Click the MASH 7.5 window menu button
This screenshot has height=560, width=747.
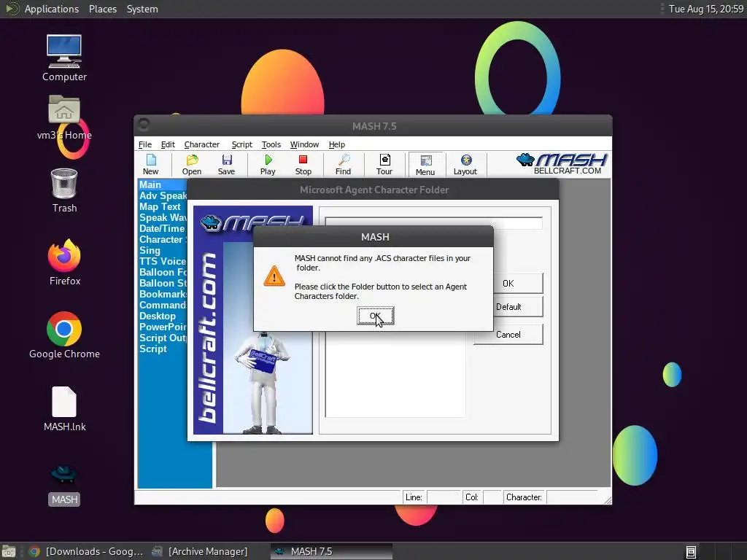(144, 125)
